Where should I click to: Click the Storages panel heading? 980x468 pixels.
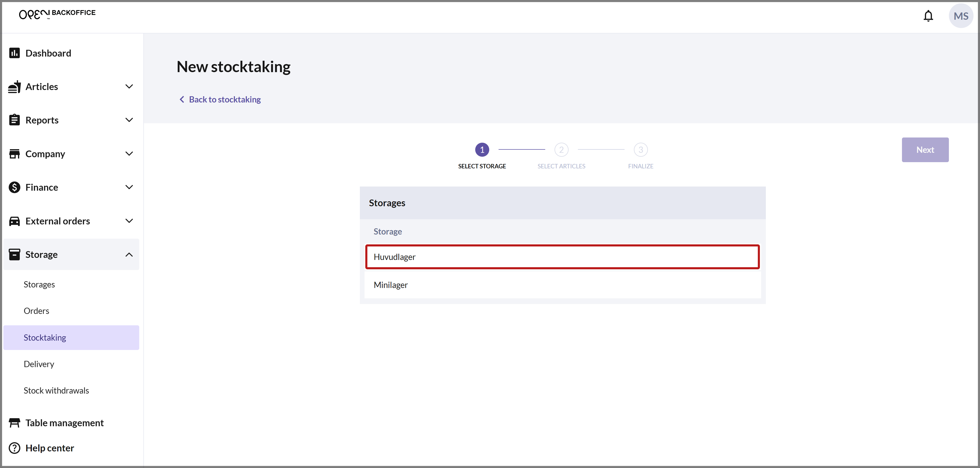click(x=387, y=203)
